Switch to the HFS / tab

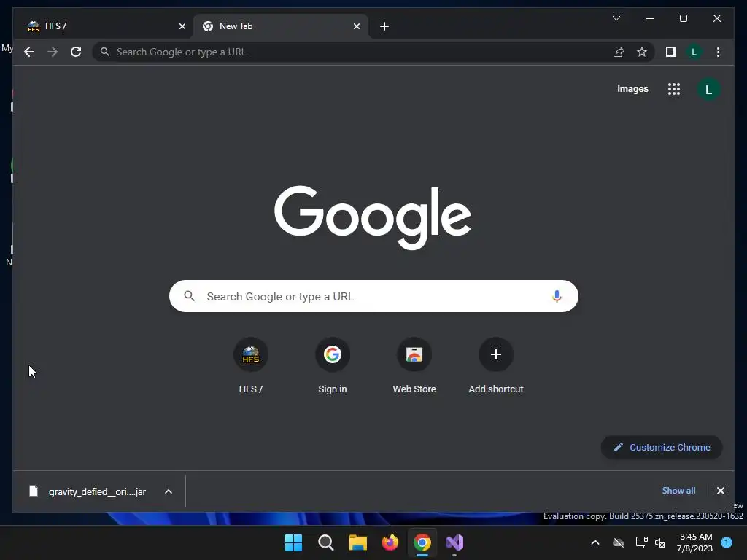click(104, 26)
